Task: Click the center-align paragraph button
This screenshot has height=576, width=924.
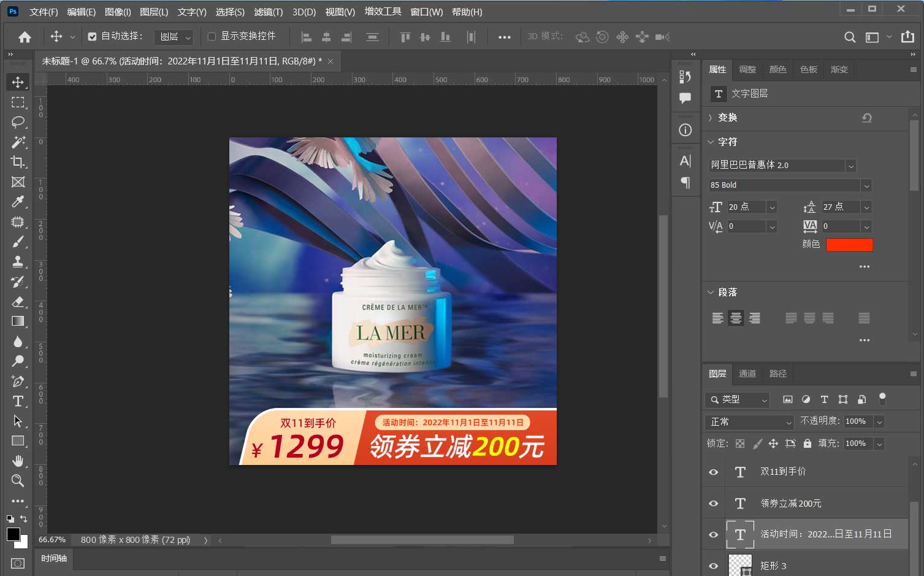Action: [x=736, y=318]
